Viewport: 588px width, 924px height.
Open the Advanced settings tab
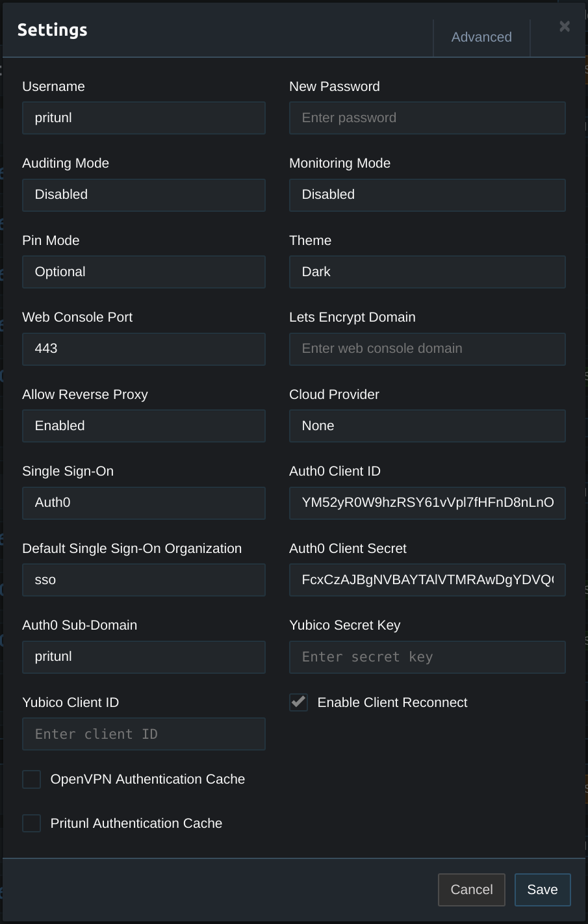point(481,37)
